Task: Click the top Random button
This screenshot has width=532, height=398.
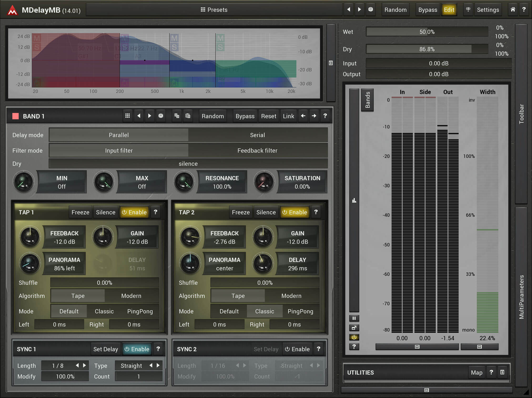Action: (395, 10)
